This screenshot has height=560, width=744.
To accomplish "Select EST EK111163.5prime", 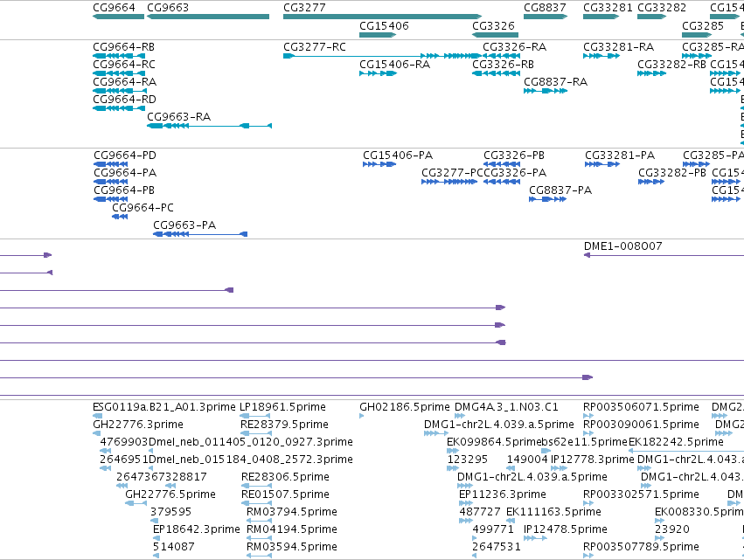I will tap(511, 521).
